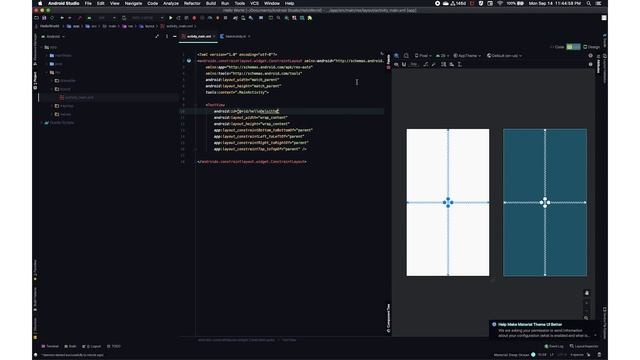This screenshot has height=360, width=640.
Task: Click the last icon in main toolbar
Action: tap(310, 18)
